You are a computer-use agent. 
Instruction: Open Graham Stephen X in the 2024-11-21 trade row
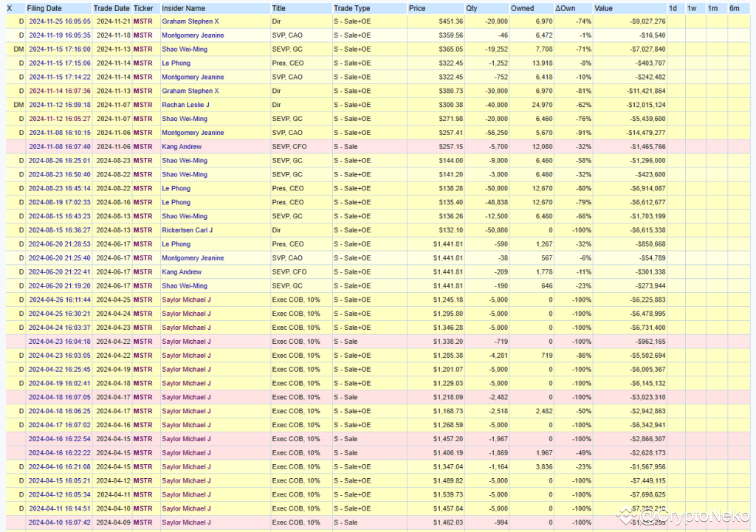(x=190, y=21)
